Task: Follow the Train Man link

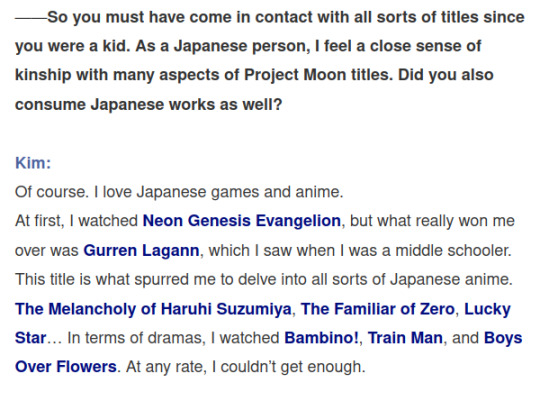Action: (405, 338)
